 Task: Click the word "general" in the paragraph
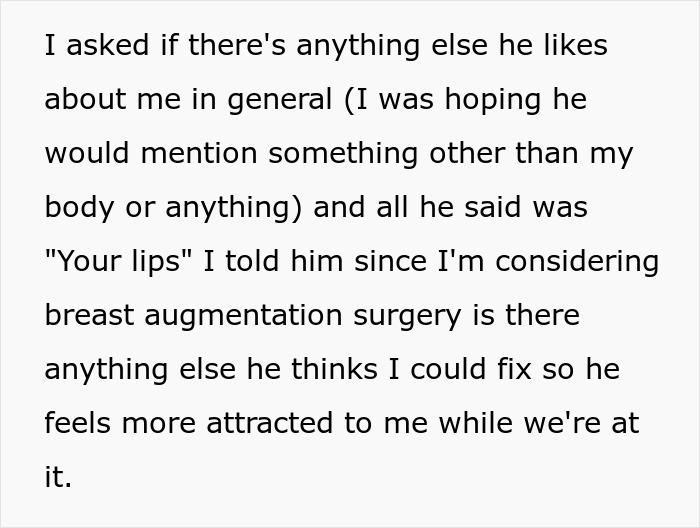[x=279, y=100]
